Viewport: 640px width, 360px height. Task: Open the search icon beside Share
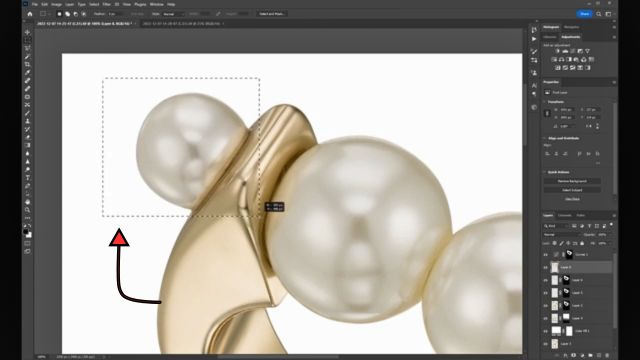598,14
